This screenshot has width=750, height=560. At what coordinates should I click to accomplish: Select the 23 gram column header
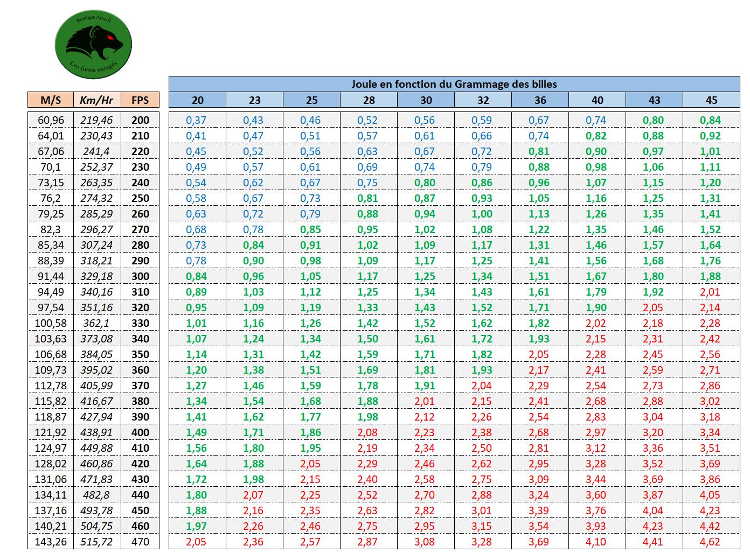(255, 100)
